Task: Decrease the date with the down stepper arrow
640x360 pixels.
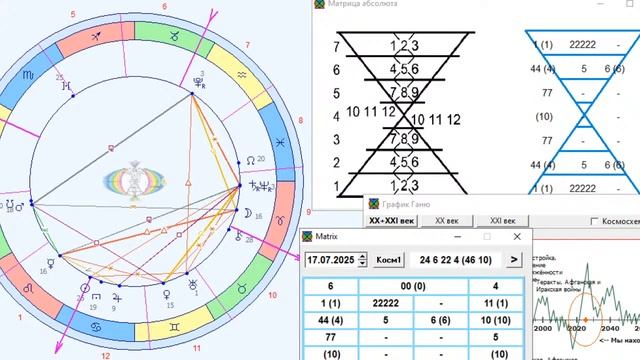Action: click(362, 264)
